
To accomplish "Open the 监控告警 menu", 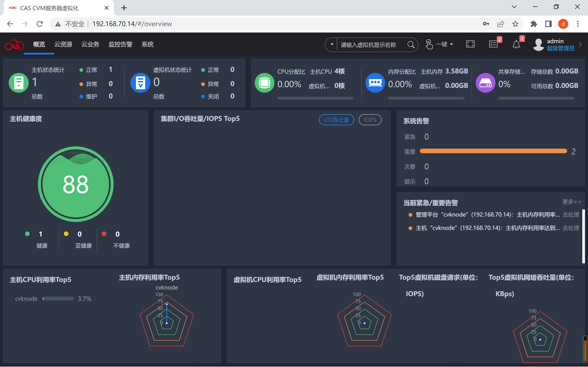I will pyautogui.click(x=120, y=44).
